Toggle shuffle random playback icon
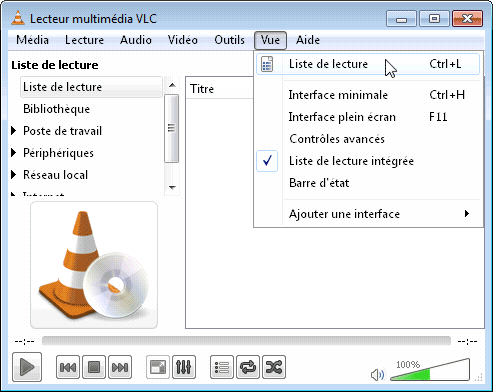 coord(274,367)
